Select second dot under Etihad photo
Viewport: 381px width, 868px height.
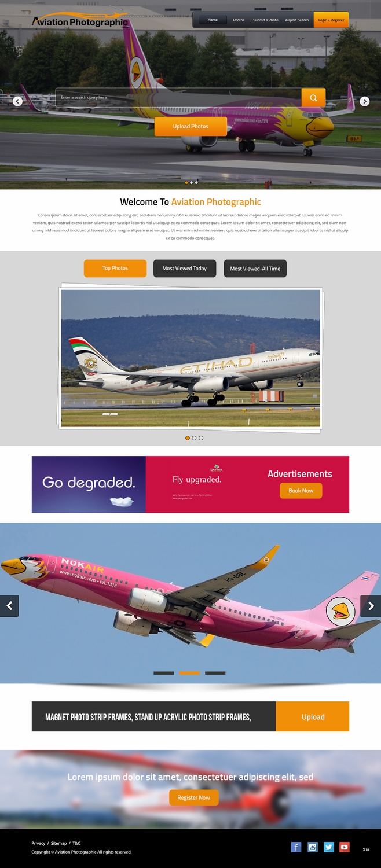[x=194, y=438]
